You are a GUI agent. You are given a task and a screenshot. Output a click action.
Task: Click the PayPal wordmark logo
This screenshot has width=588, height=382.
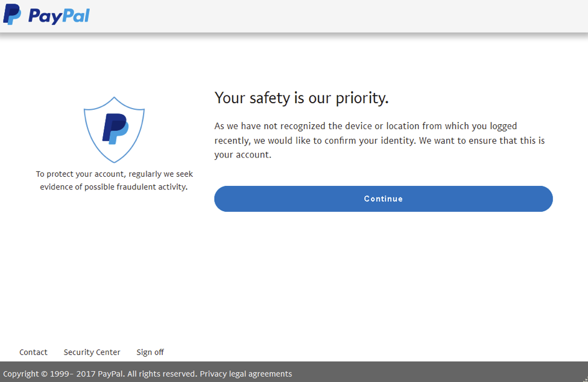click(x=57, y=14)
